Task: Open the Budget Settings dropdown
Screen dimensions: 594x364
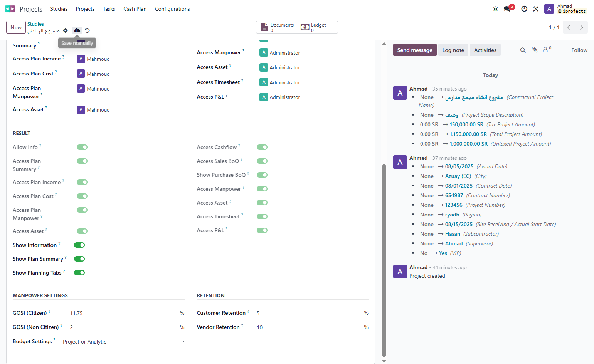Action: [124, 342]
